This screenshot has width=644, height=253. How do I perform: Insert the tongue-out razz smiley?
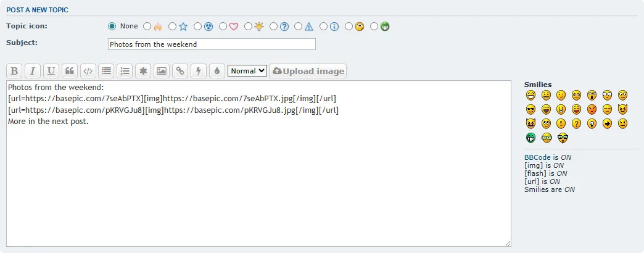coord(576,109)
